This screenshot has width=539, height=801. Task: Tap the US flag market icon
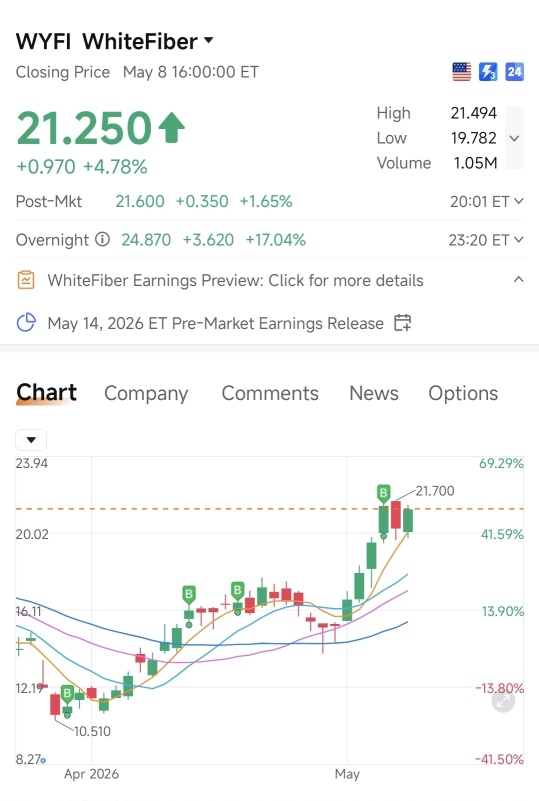click(461, 72)
